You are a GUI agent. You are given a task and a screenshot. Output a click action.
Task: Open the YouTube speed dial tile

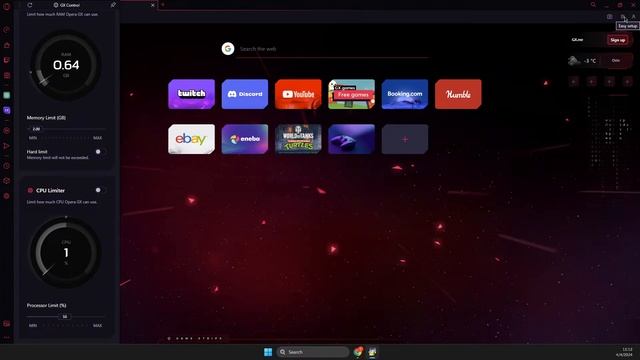pyautogui.click(x=298, y=94)
